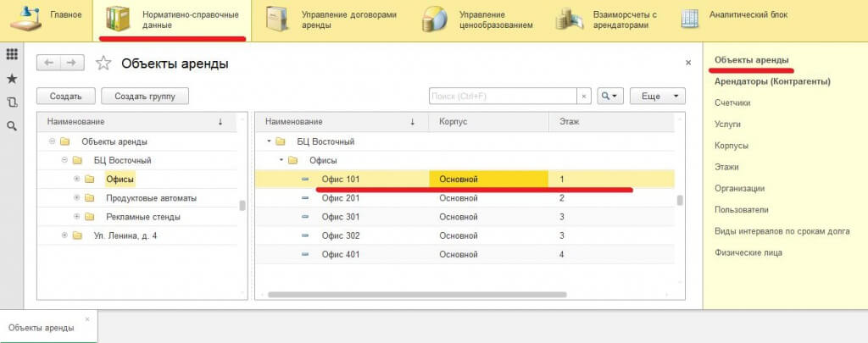Click the Поиск (Ctrl+F) search field
The width and height of the screenshot is (868, 343).
(503, 97)
